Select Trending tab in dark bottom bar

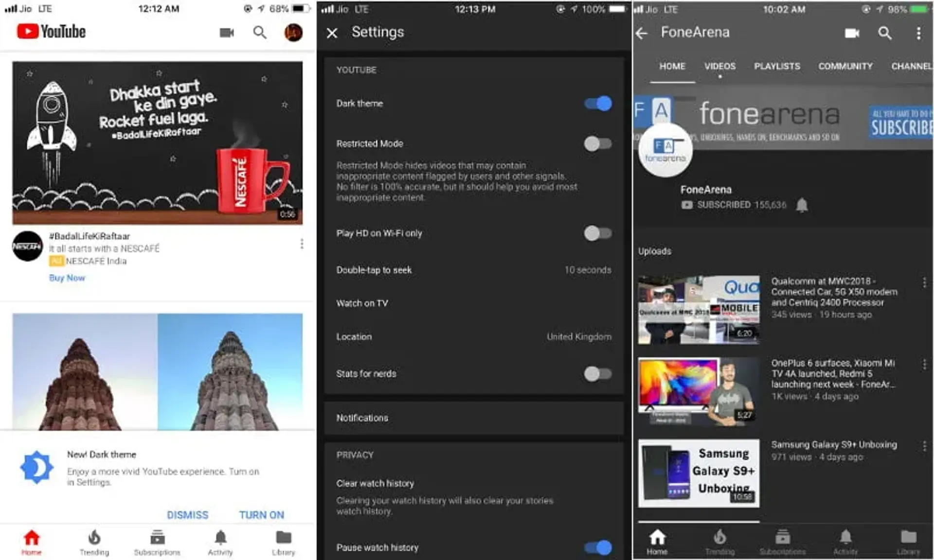tap(720, 542)
